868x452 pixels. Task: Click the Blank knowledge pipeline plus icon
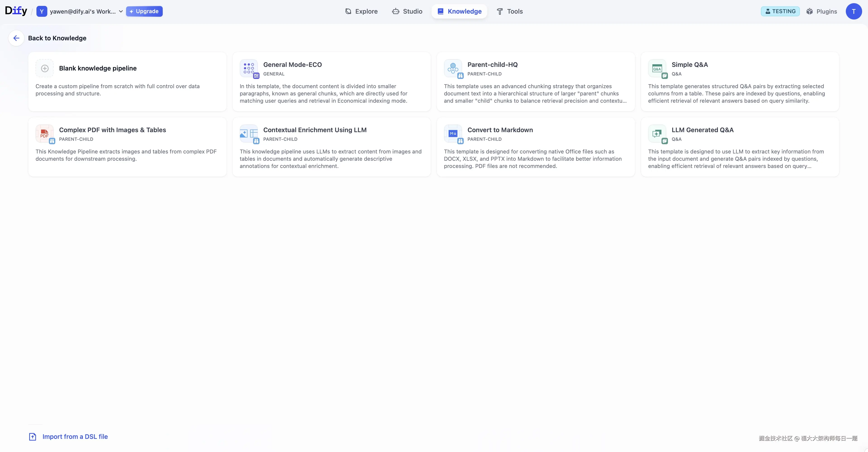click(44, 68)
